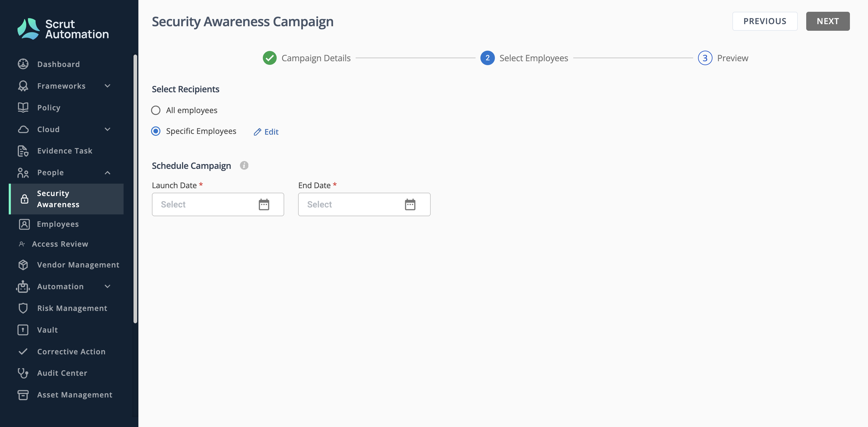Click the Launch Date calendar icon

point(264,204)
